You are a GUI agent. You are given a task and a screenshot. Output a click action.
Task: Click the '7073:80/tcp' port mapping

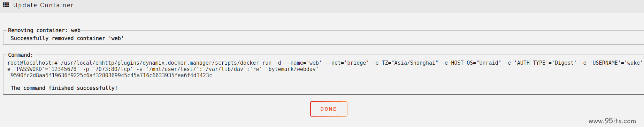[x=113, y=69]
